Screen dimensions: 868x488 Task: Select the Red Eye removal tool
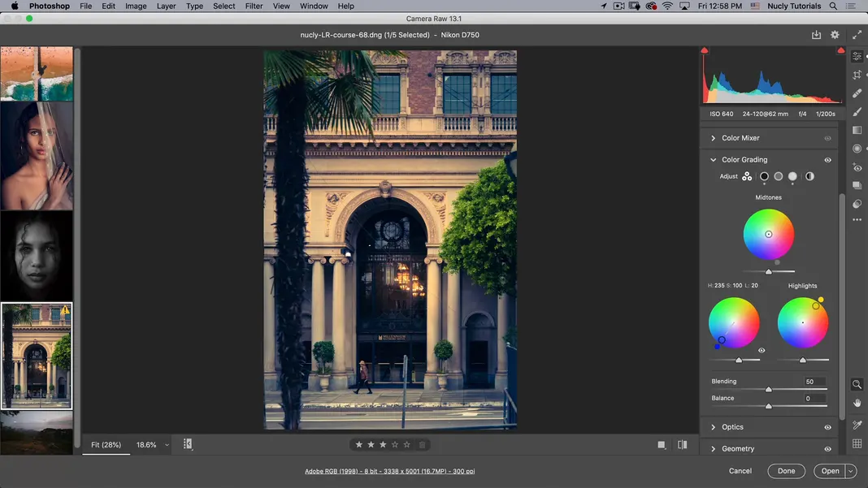857,167
